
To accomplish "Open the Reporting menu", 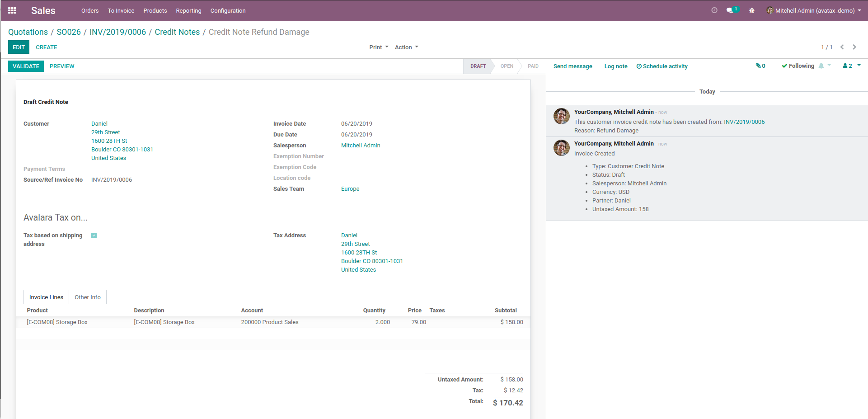I will click(188, 11).
